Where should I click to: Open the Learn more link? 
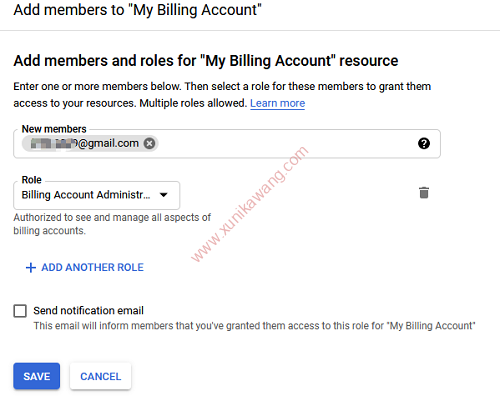[277, 103]
